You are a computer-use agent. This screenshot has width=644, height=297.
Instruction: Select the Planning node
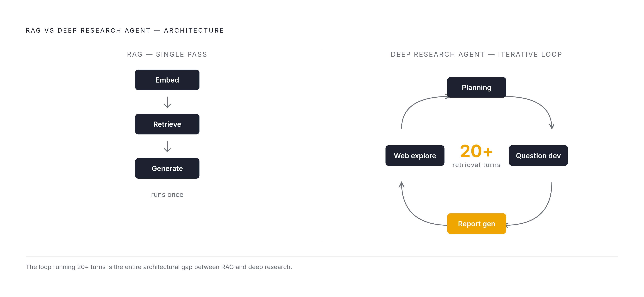pyautogui.click(x=477, y=87)
